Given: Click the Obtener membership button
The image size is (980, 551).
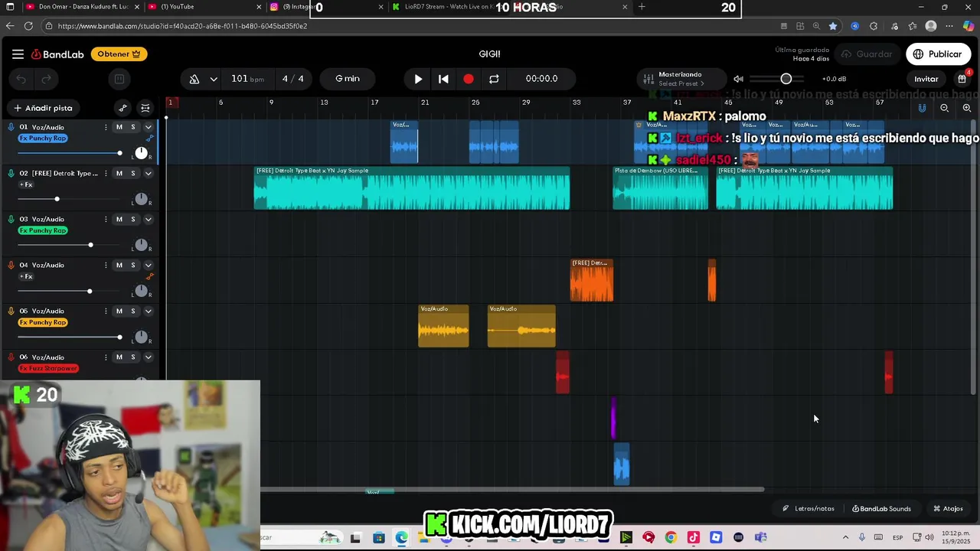Looking at the screenshot, I should 119,54.
